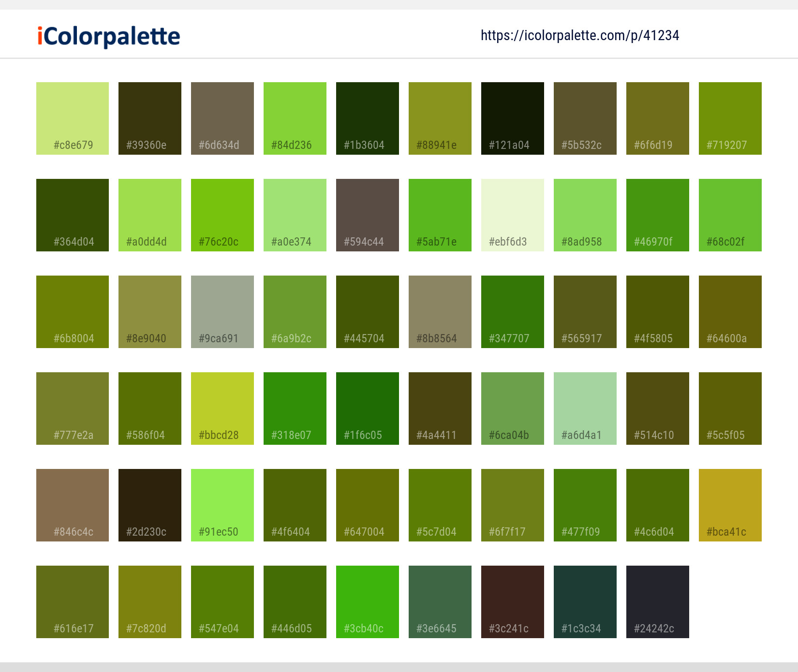Click the #318e07 swatch
This screenshot has width=798, height=672.
pos(295,409)
